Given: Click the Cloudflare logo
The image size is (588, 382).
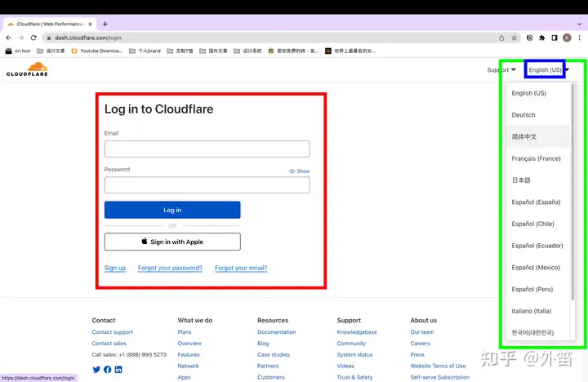Looking at the screenshot, I should (x=27, y=69).
